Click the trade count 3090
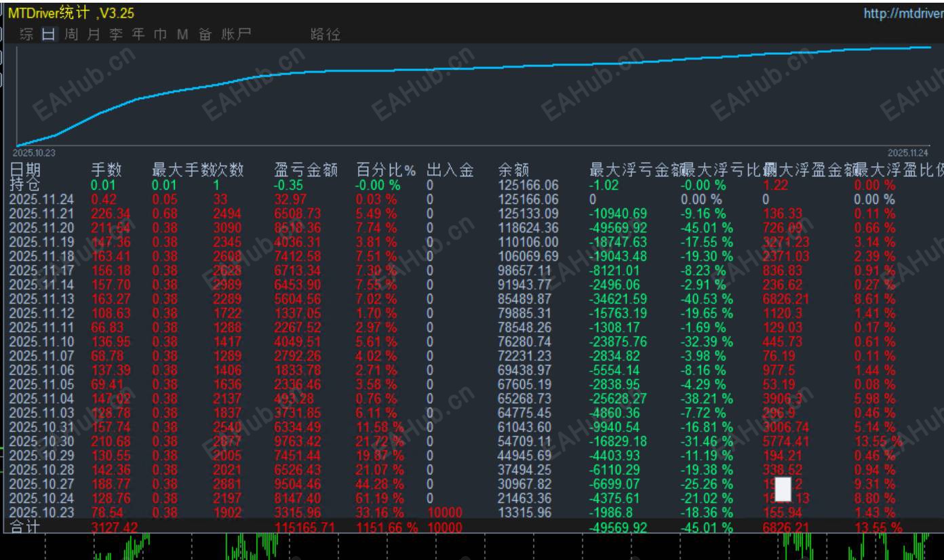The height and width of the screenshot is (560, 944). click(x=227, y=228)
